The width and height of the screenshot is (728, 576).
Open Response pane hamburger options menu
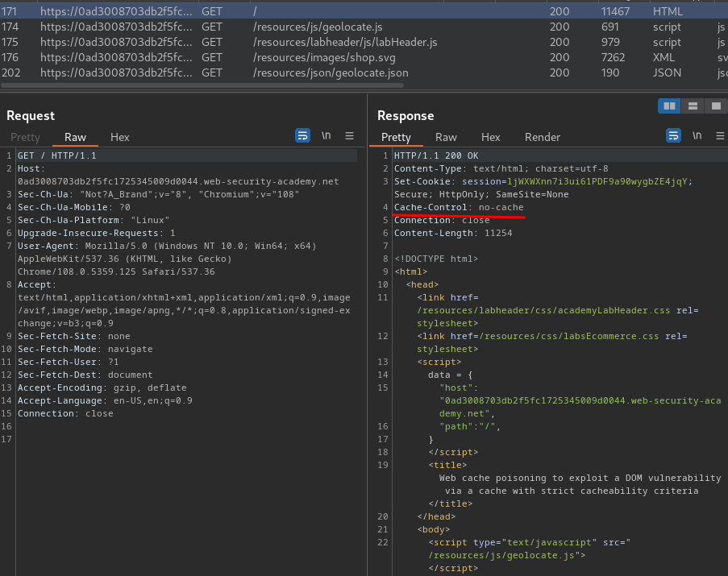coord(720,136)
